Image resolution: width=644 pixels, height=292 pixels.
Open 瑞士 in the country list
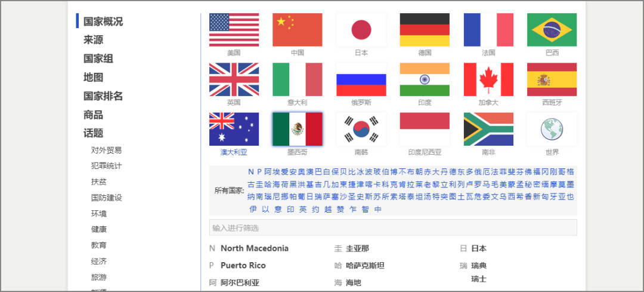pyautogui.click(x=479, y=279)
